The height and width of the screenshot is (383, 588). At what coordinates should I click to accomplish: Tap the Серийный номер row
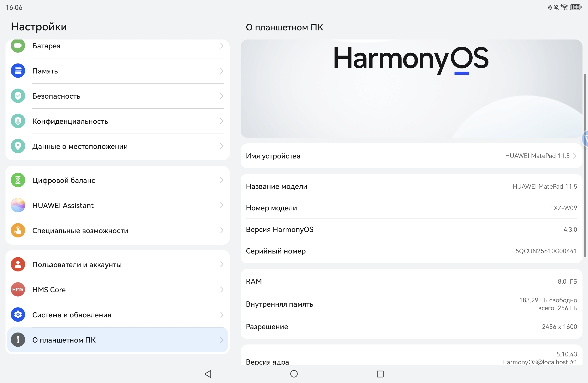[411, 251]
